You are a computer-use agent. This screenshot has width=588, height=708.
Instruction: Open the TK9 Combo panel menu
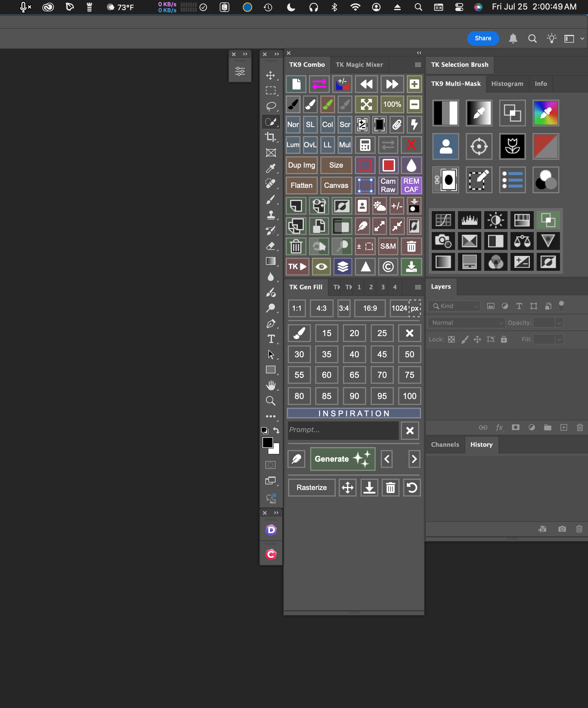(x=418, y=65)
